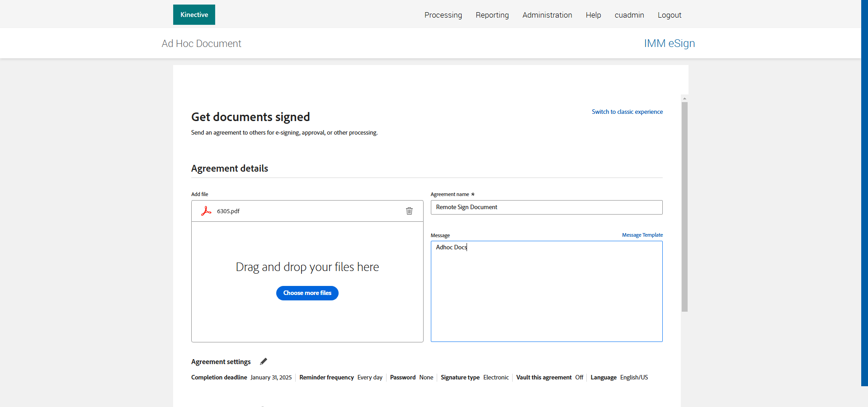The image size is (868, 407).
Task: Click the IMM eSign heading link
Action: 669,43
